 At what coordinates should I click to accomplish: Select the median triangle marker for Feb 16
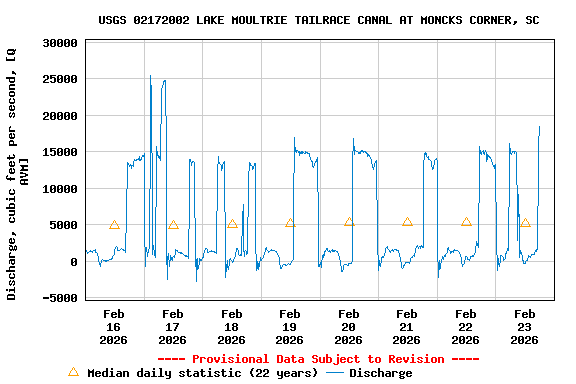(x=114, y=225)
